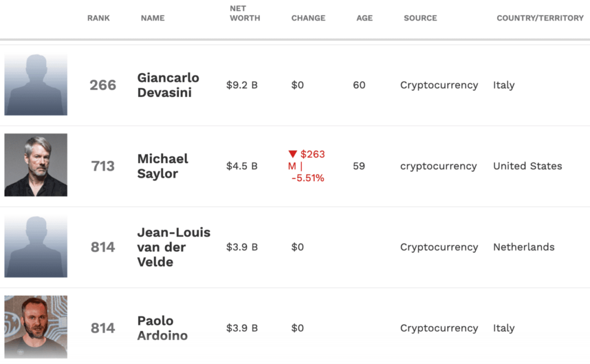590x364 pixels.
Task: Click the Netherlands country cell
Action: [524, 247]
